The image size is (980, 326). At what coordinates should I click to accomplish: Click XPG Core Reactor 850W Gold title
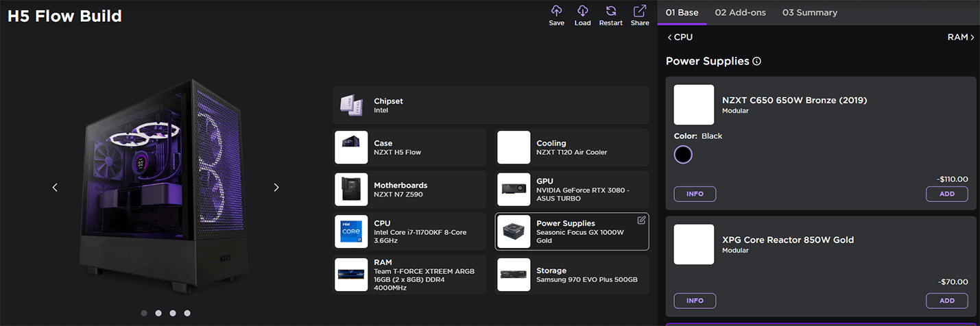tap(788, 240)
